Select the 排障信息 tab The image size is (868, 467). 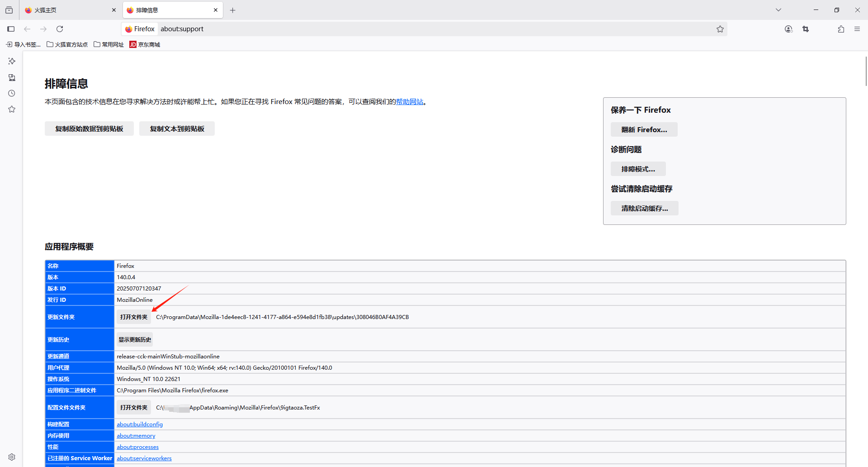click(x=173, y=10)
